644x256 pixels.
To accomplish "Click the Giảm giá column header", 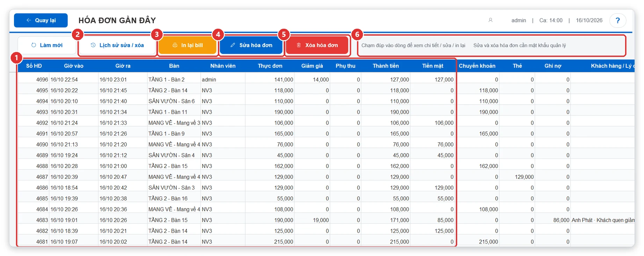I will [x=312, y=66].
